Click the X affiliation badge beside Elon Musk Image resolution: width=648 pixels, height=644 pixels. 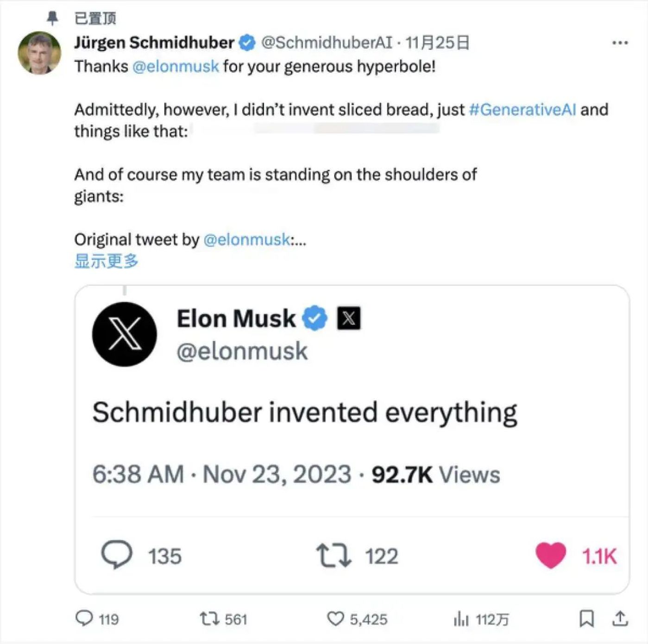(x=349, y=318)
